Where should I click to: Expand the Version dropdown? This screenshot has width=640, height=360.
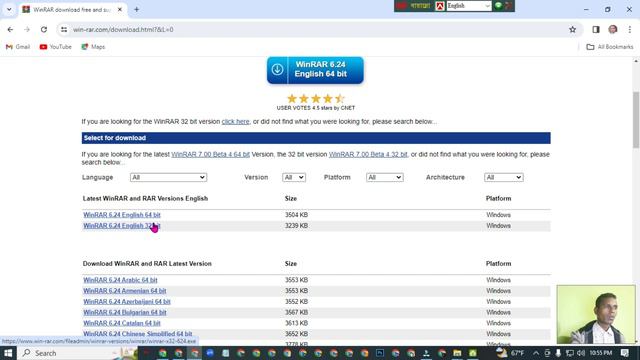[294, 178]
